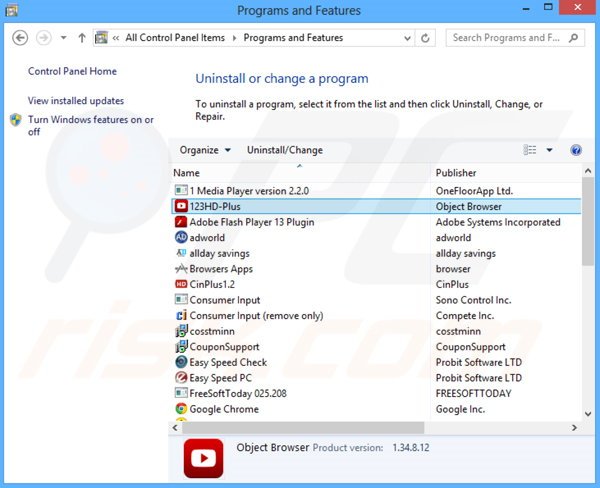Viewport: 600px width, 488px height.
Task: Open the Control Panel Home link
Action: (72, 71)
